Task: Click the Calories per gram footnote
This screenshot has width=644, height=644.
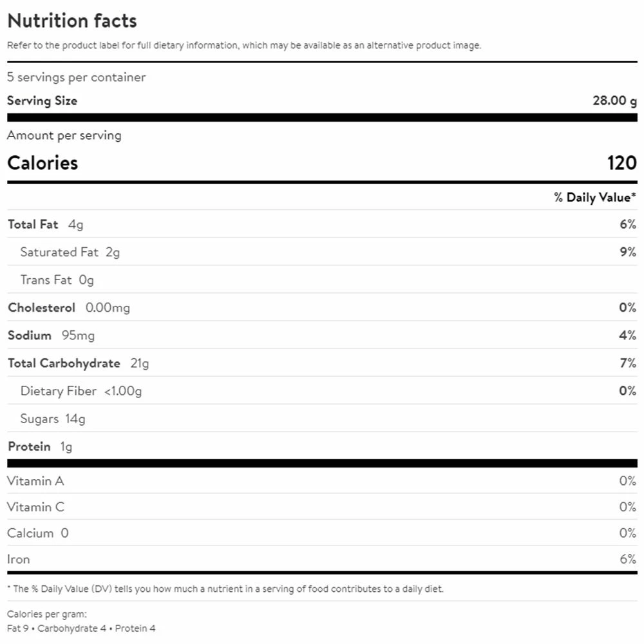Action: [x=46, y=614]
